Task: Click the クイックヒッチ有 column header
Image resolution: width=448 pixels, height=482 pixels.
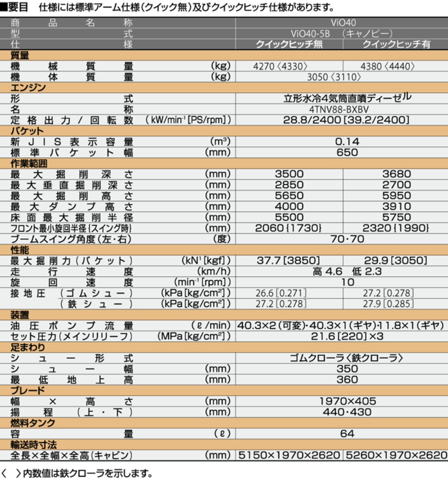Action: click(396, 44)
